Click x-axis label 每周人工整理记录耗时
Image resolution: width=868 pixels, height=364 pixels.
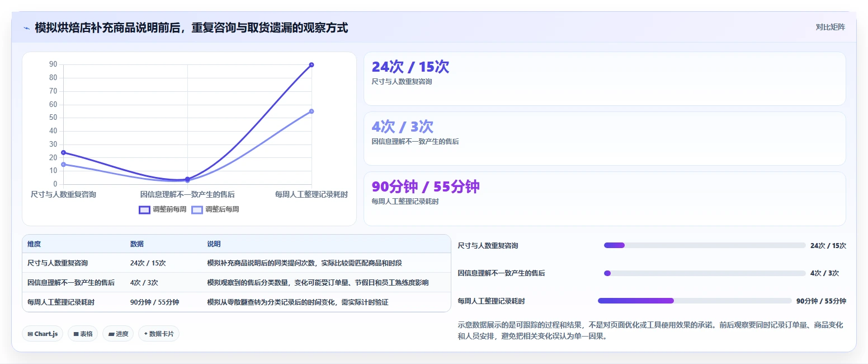pos(312,194)
